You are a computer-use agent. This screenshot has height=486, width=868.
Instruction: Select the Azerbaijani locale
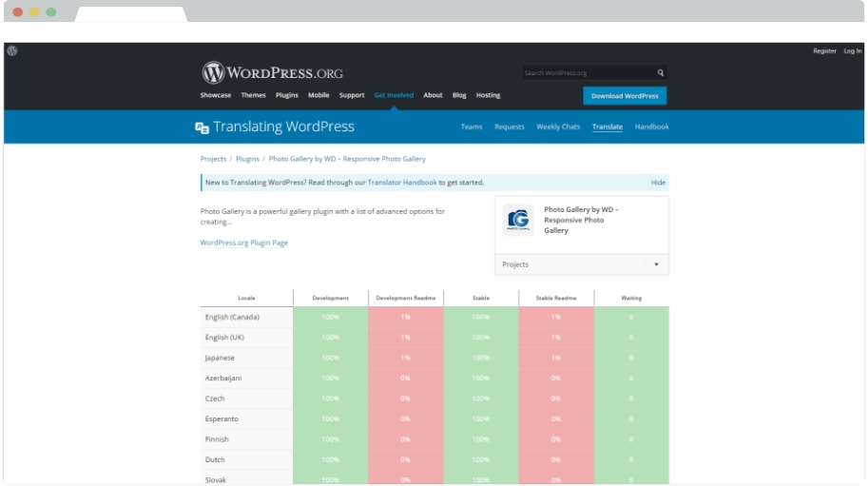223,379
